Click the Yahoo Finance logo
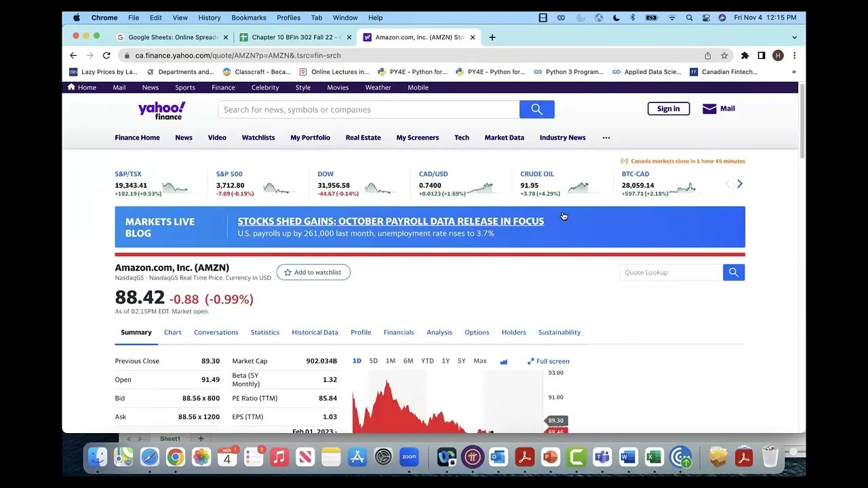The image size is (868, 488). click(x=161, y=110)
